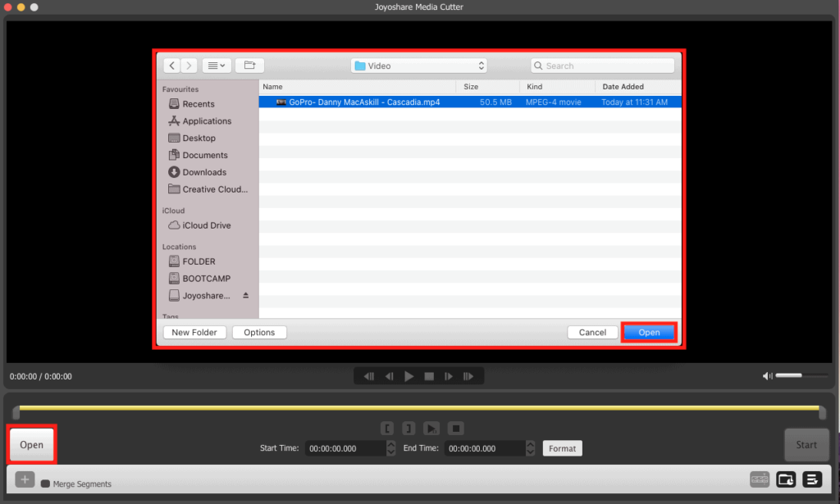Preview the selected segment
The width and height of the screenshot is (840, 504).
[x=431, y=428]
